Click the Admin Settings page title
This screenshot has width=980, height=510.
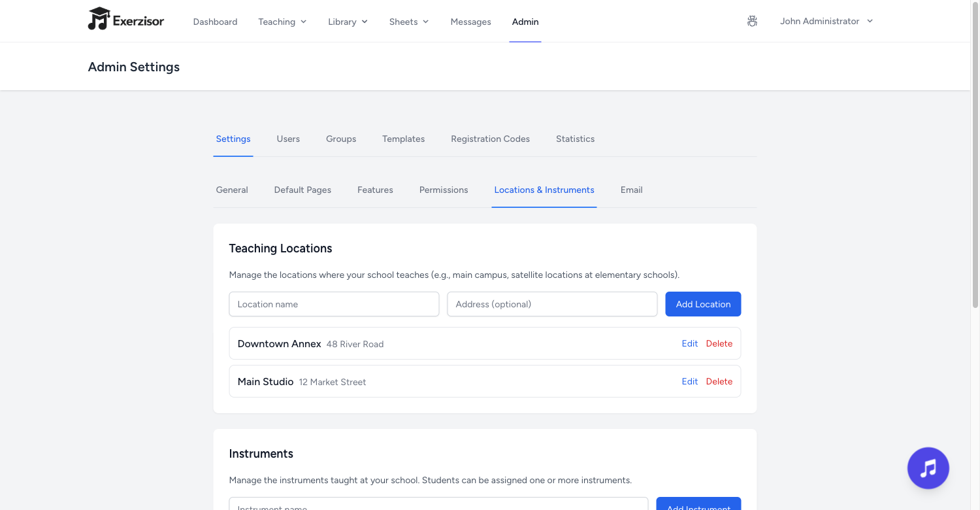pos(134,67)
